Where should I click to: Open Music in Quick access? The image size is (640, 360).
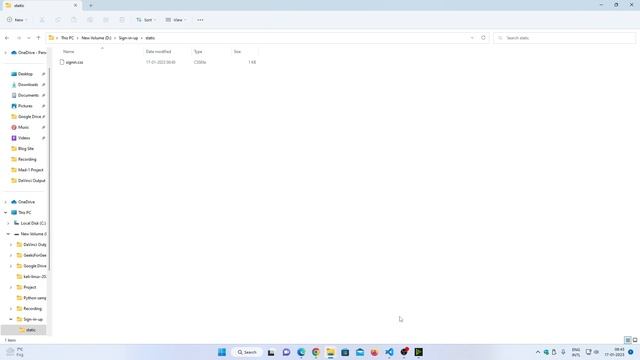click(x=23, y=127)
